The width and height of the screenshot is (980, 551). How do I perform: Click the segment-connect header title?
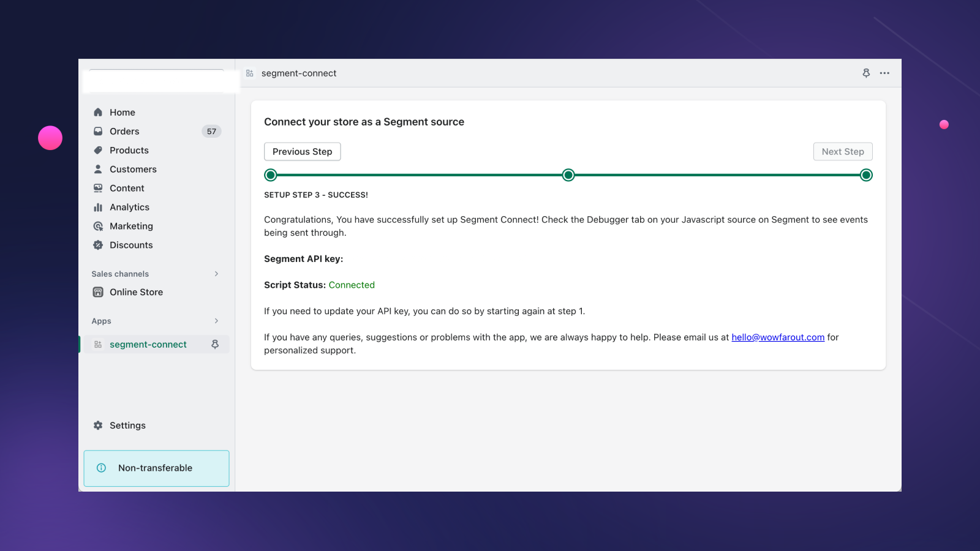[299, 73]
